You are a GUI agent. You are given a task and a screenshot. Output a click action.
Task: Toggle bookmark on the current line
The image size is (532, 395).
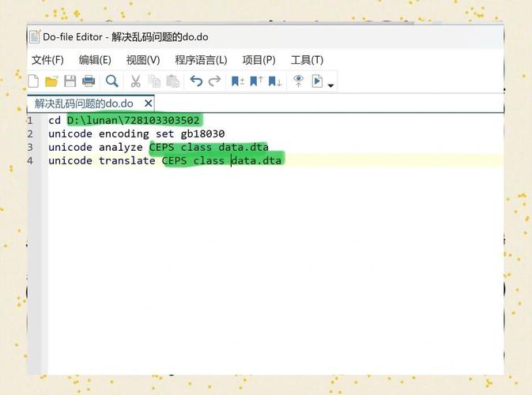click(x=237, y=81)
